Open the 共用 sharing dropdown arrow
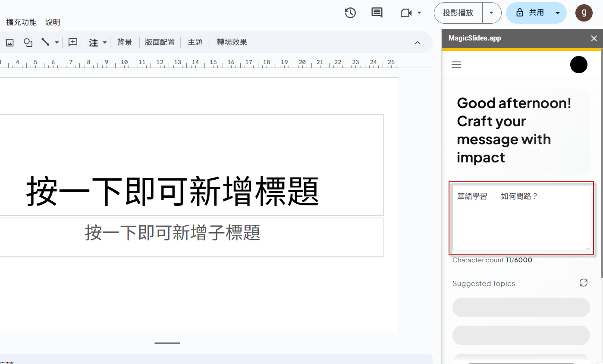Screen dimensions: 603x364 (x=558, y=13)
